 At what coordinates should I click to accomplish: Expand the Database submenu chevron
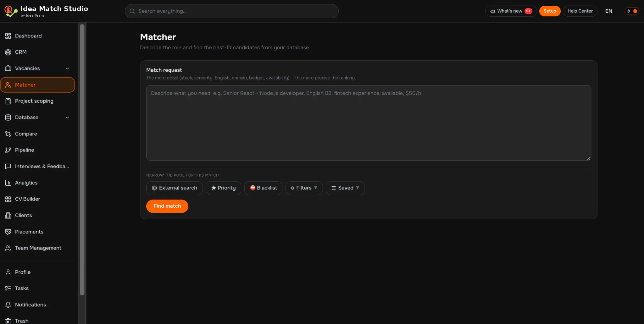[x=67, y=118]
